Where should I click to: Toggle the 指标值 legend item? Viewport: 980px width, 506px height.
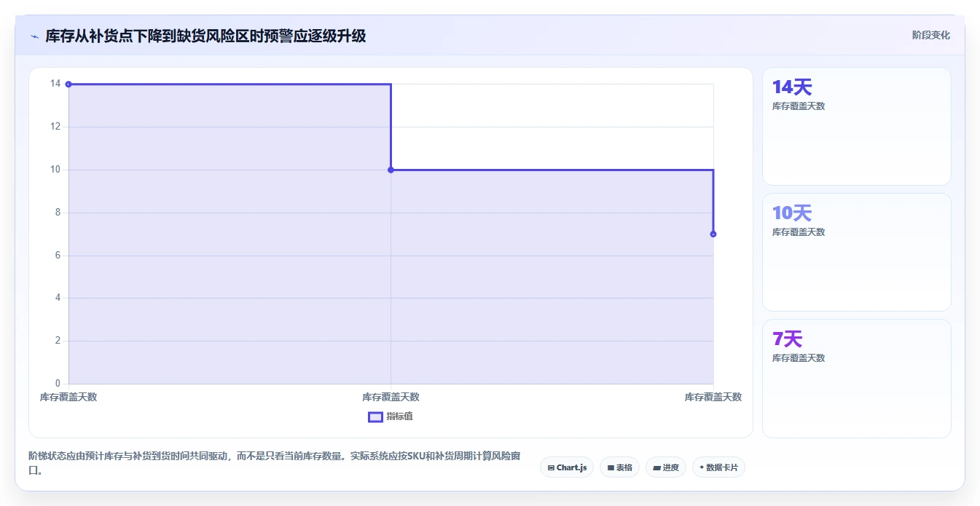pos(391,416)
